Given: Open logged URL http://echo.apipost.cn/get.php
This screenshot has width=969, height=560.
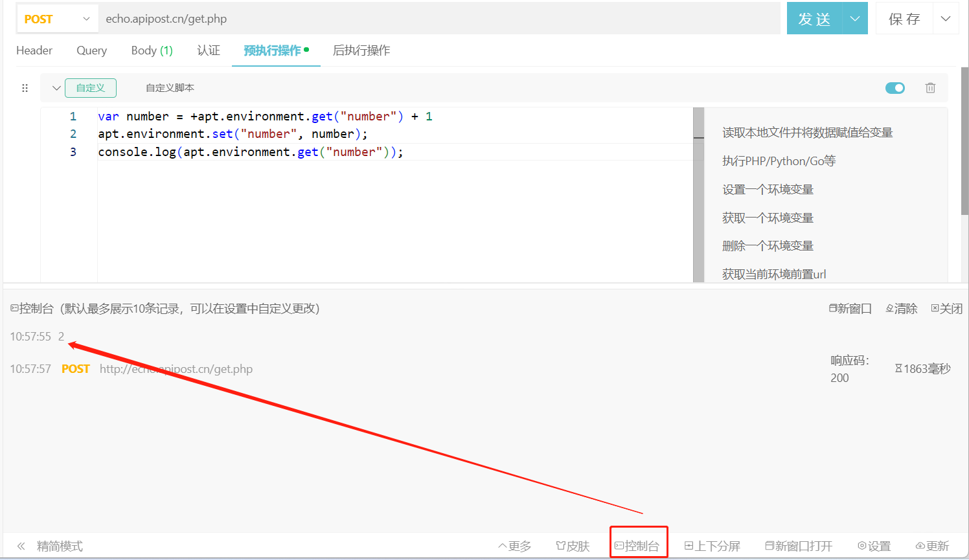Looking at the screenshot, I should [x=176, y=369].
